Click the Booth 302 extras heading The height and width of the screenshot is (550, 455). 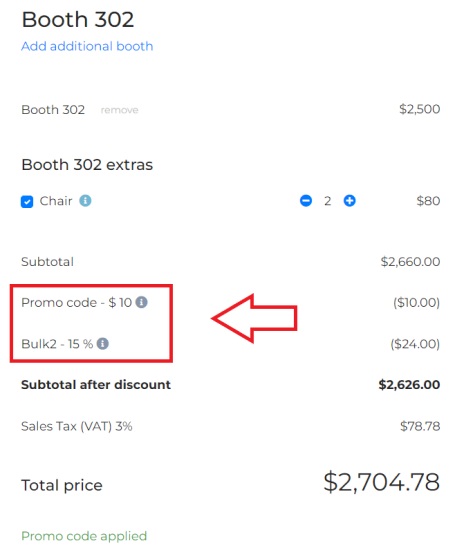[87, 165]
